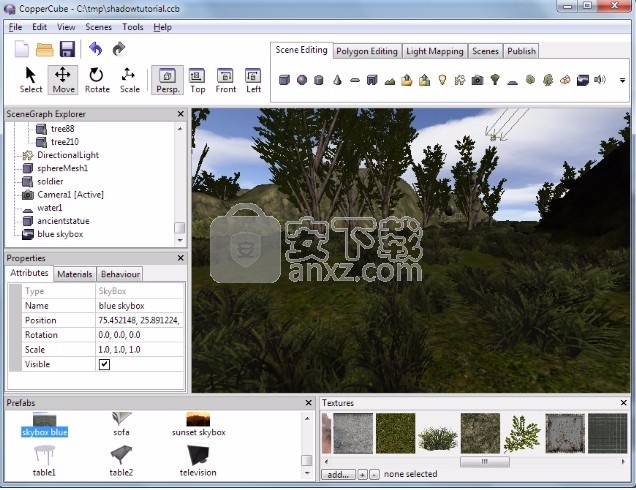This screenshot has width=636, height=490.
Task: Select the Move tool
Action: pos(62,79)
